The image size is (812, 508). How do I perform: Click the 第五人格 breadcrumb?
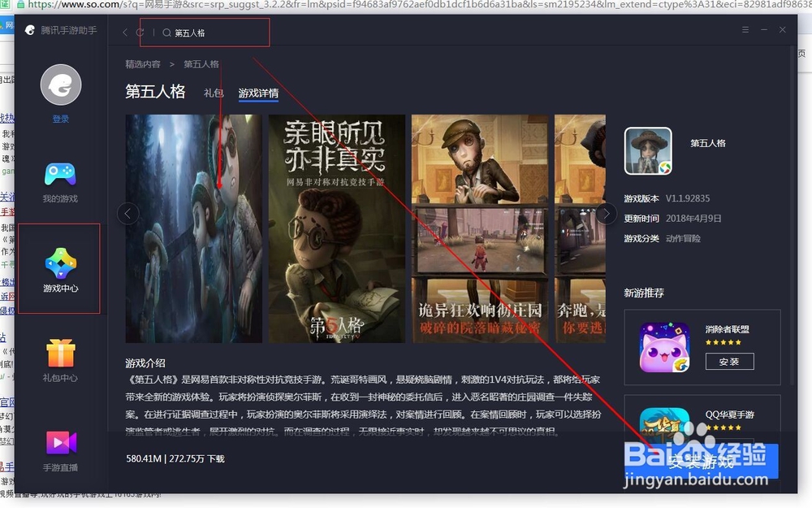click(201, 64)
